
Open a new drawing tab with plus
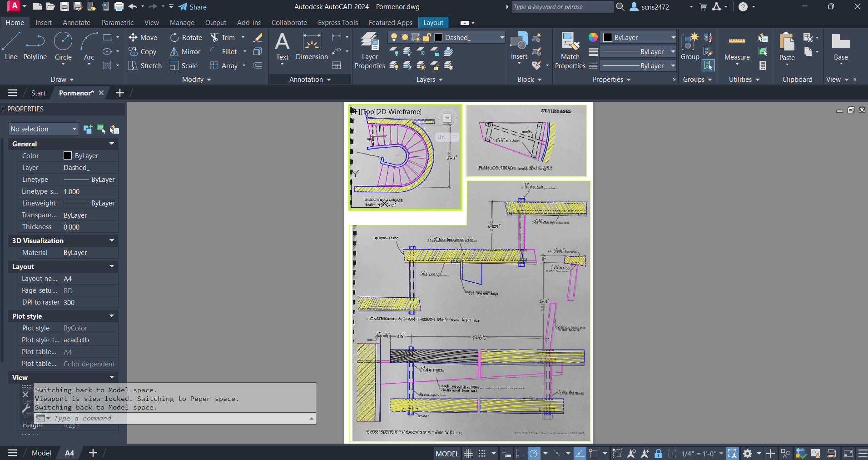120,93
